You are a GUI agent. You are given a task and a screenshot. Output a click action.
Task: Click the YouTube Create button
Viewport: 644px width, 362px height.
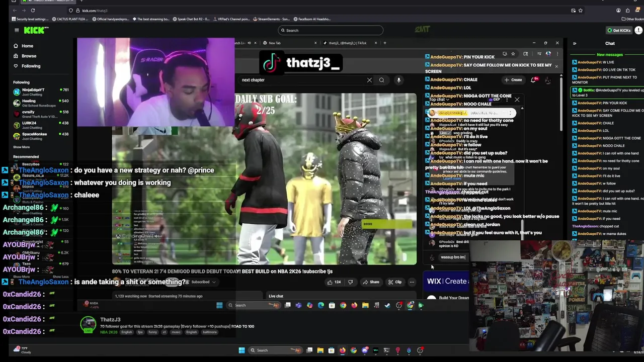pos(514,80)
